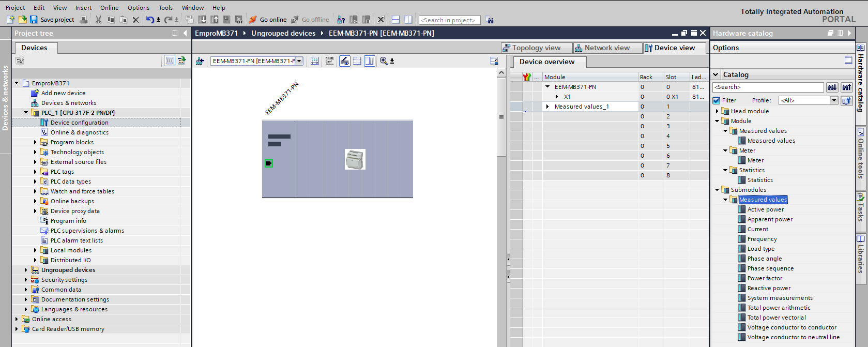Click the Copy icon in the toolbar
This screenshot has width=868, height=347.
point(111,20)
